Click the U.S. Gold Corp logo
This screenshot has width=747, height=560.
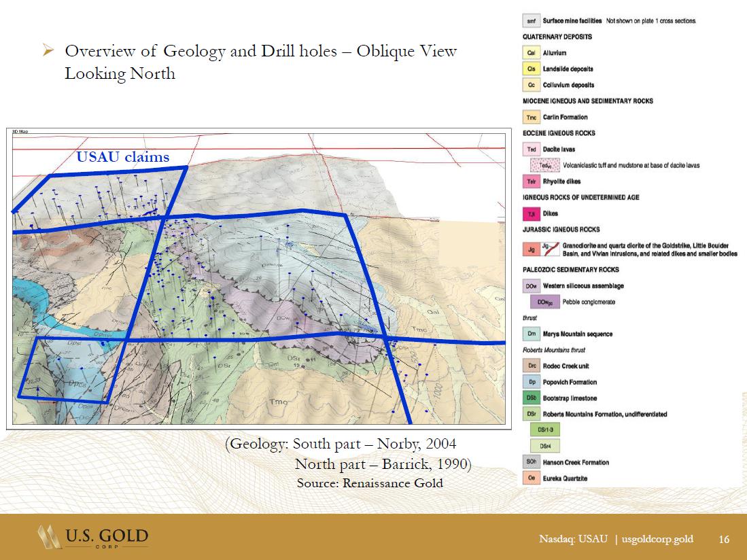93,538
